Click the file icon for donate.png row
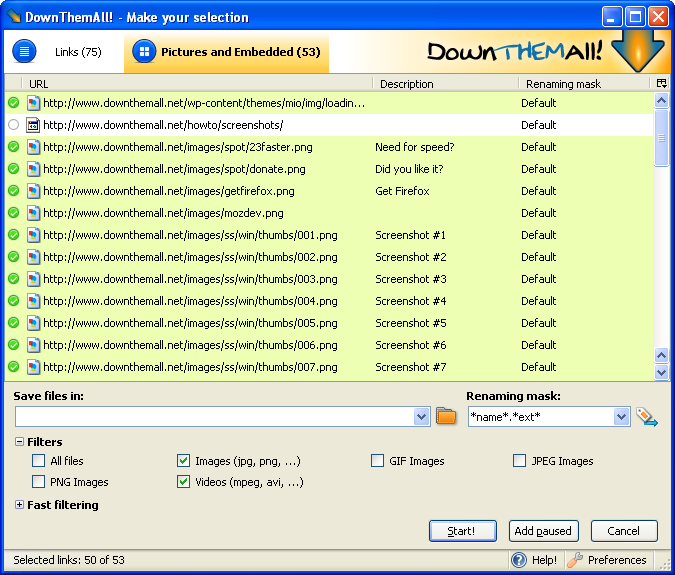Screen dimensions: 675x575 (x=33, y=169)
